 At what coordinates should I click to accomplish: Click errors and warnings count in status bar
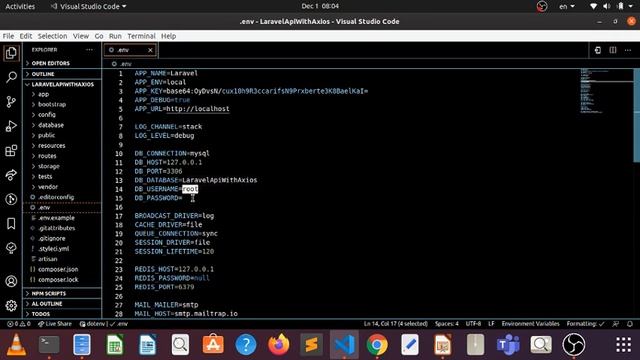pyautogui.click(x=19, y=324)
